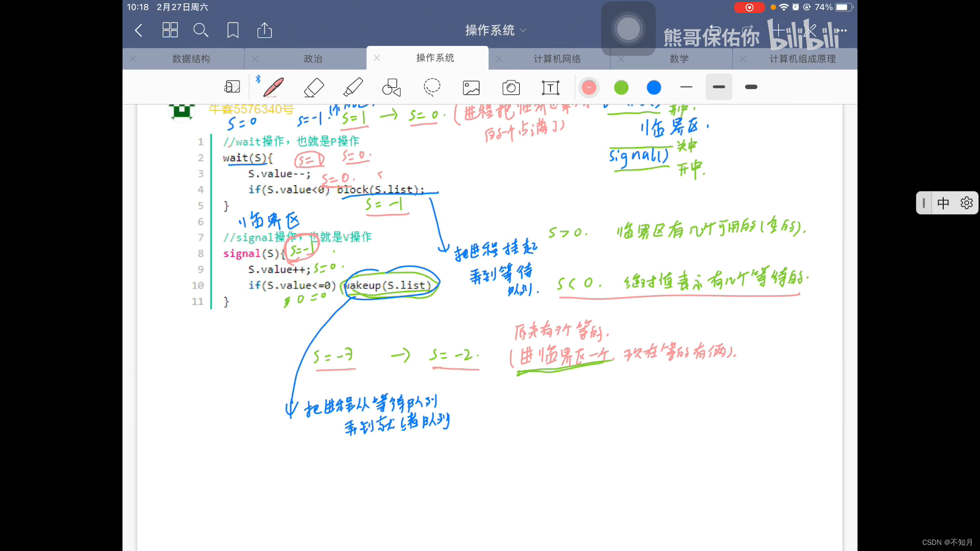This screenshot has height=551, width=980.
Task: Tap the screen recording indicator
Action: pyautogui.click(x=749, y=7)
